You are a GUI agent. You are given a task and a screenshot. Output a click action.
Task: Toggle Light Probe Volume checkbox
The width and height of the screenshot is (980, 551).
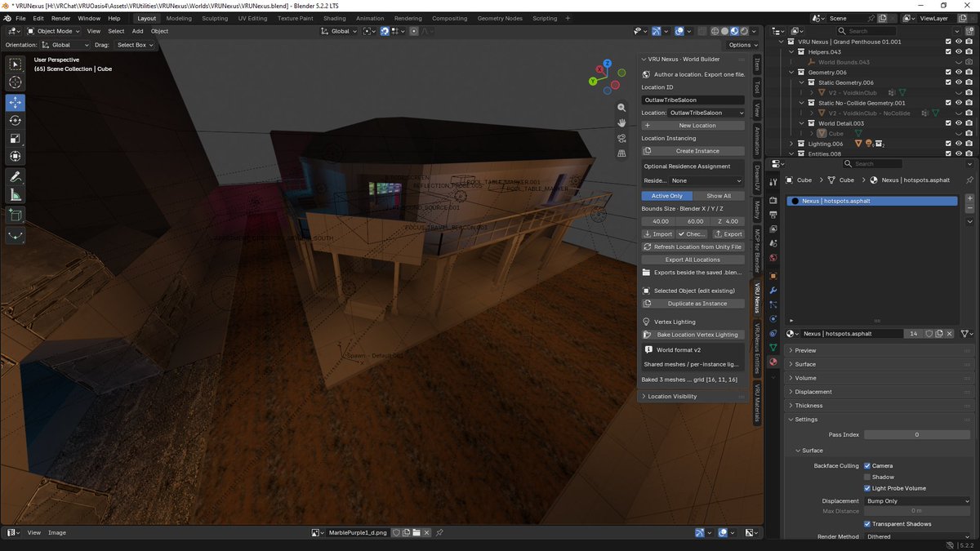867,488
